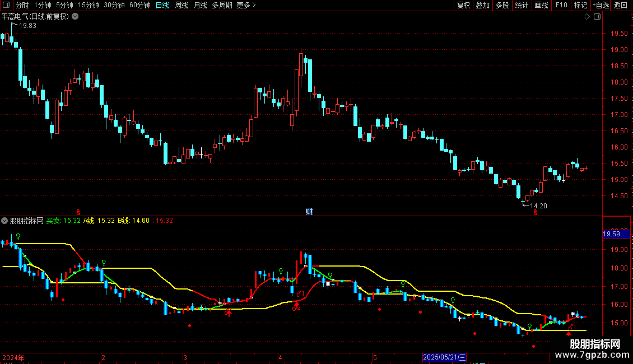Click the red S marker near January
633x364 pixels.
pos(78,212)
